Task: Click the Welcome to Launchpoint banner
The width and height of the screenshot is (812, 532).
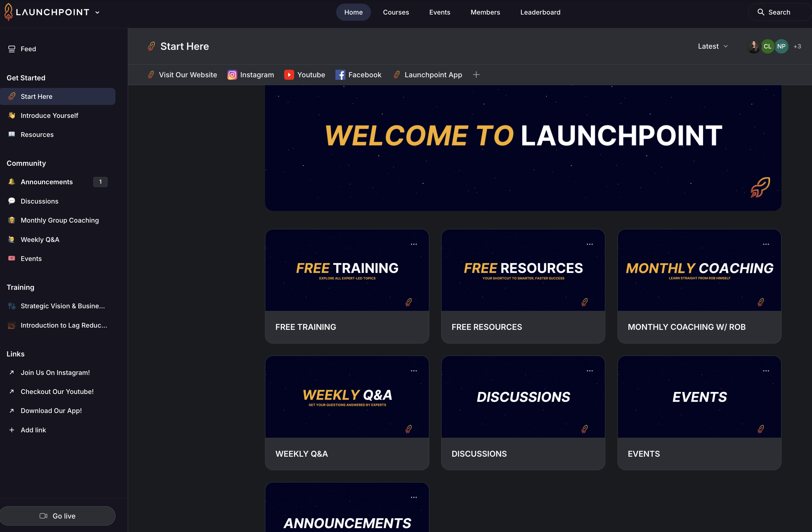Action: [523, 148]
